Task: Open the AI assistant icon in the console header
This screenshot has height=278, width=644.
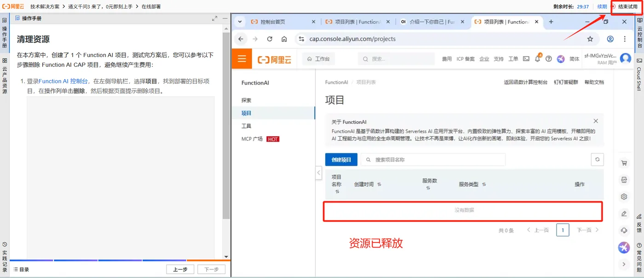Action: coord(560,59)
